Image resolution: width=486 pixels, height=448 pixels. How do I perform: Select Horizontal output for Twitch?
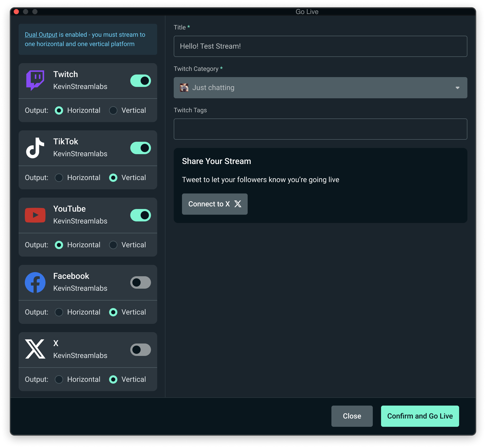tap(59, 110)
